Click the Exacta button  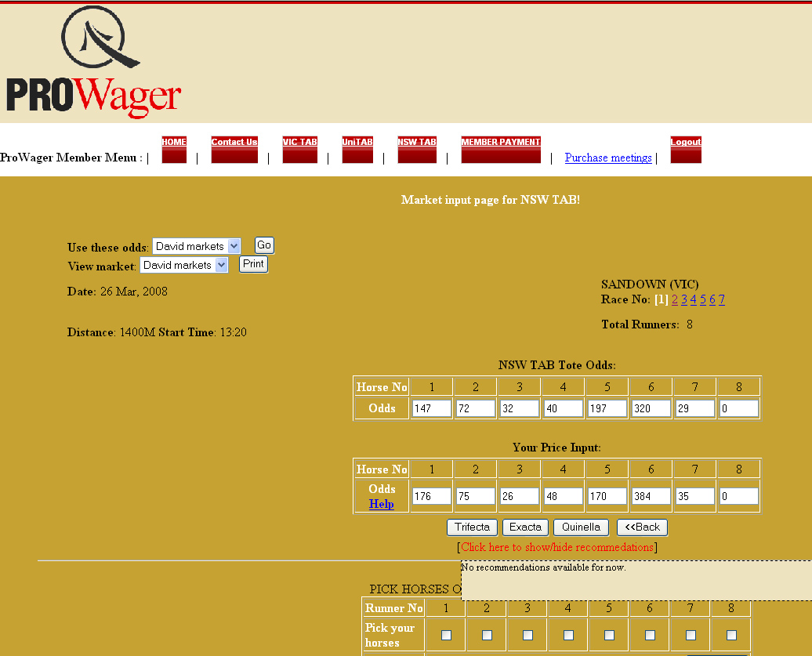526,527
